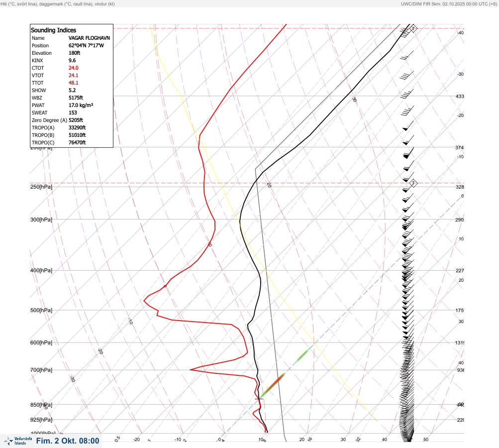
Task: Click the diamond marker near 250 hPa
Action: pyautogui.click(x=413, y=183)
